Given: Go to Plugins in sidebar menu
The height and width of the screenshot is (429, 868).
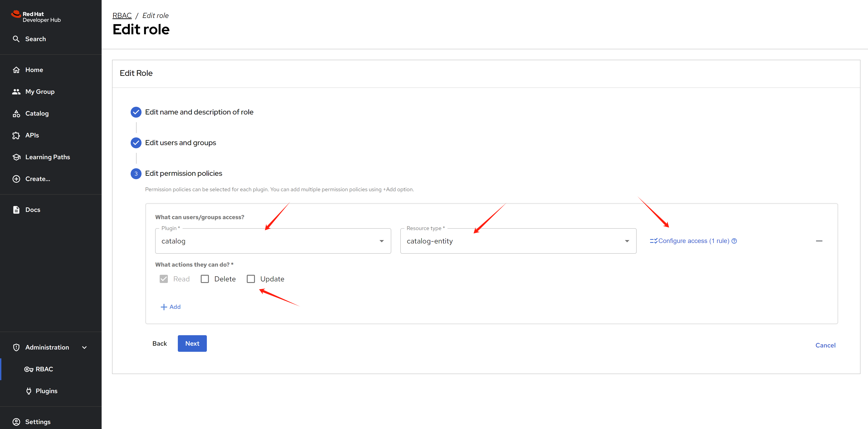Looking at the screenshot, I should pos(46,391).
